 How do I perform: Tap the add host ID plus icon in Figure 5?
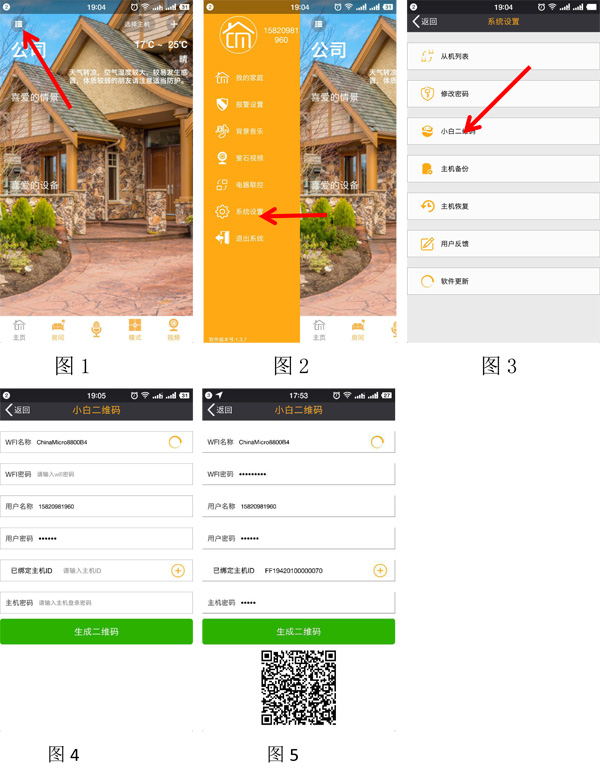(380, 570)
